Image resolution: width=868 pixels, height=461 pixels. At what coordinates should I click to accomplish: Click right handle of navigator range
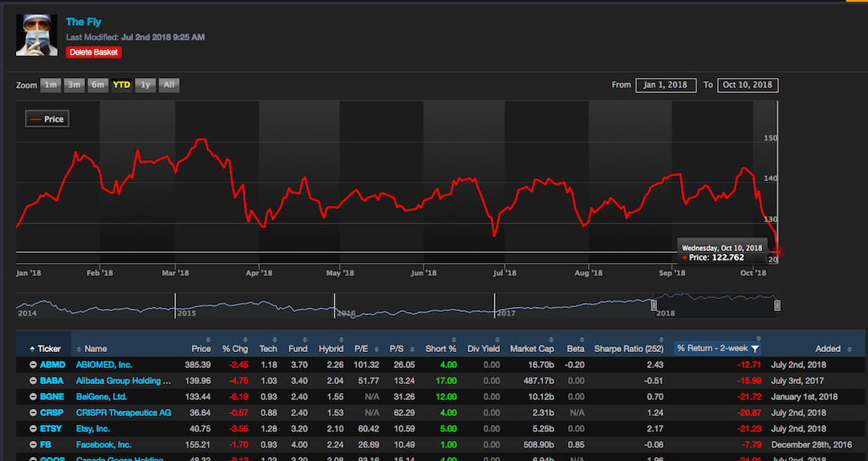tap(777, 305)
